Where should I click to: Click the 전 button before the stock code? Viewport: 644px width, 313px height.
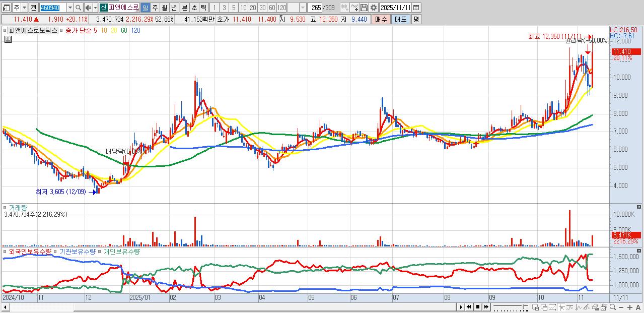coord(34,8)
